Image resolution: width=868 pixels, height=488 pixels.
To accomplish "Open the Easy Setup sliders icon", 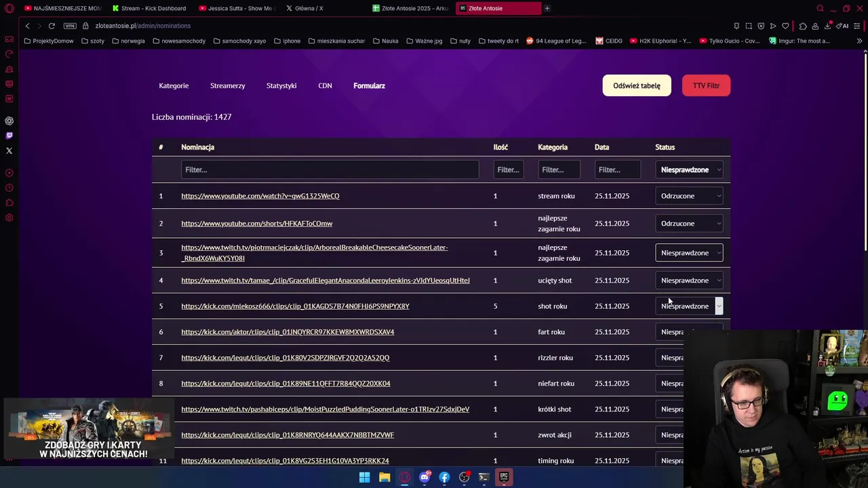I will coord(857,26).
